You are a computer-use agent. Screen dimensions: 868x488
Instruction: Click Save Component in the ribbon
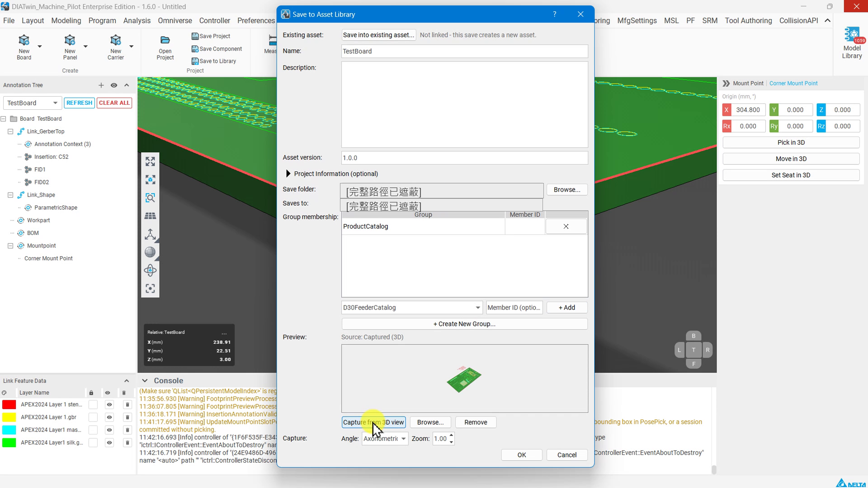(x=217, y=49)
